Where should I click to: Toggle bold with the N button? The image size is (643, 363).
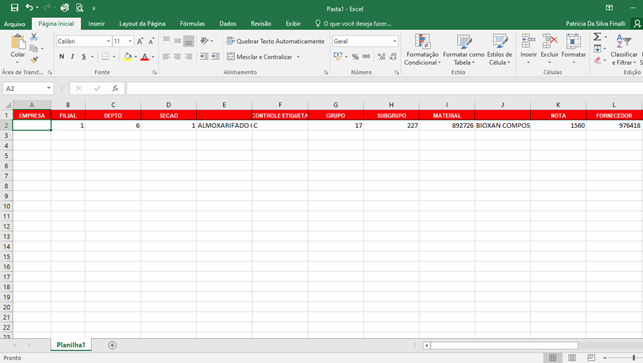pyautogui.click(x=62, y=57)
